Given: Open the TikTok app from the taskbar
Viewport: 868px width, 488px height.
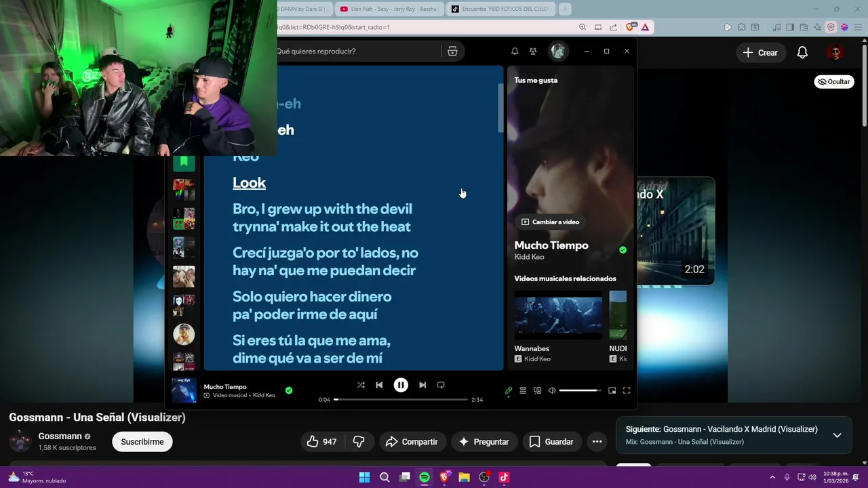Looking at the screenshot, I should pos(504,477).
